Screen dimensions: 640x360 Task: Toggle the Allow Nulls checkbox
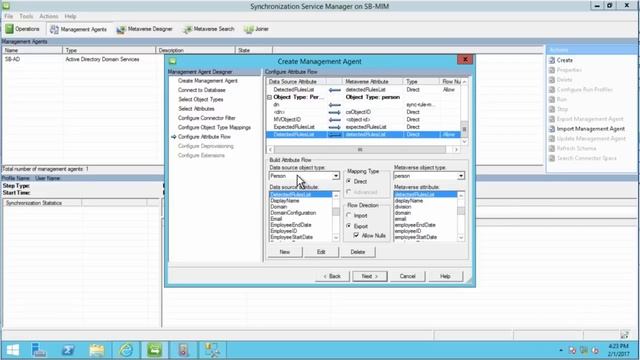click(x=356, y=236)
